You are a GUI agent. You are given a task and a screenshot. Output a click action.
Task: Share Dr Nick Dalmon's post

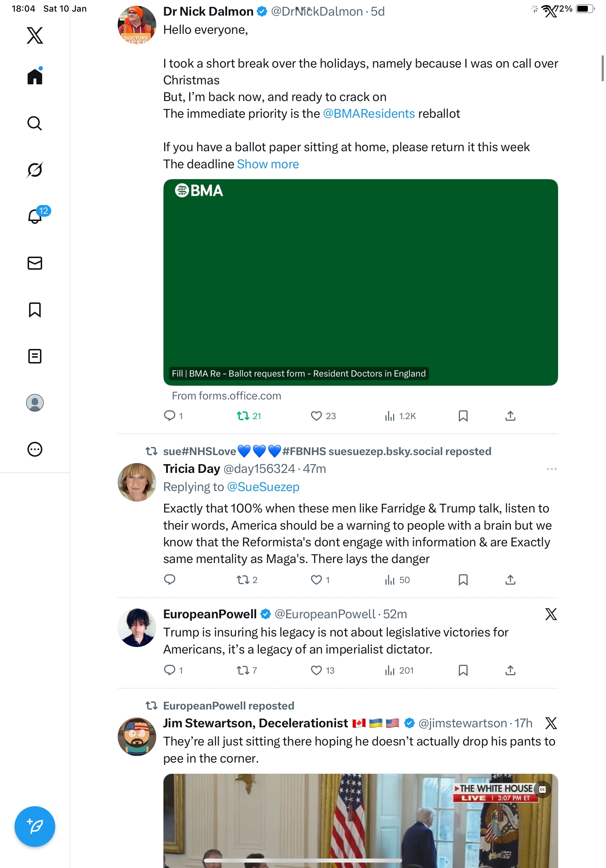(510, 416)
